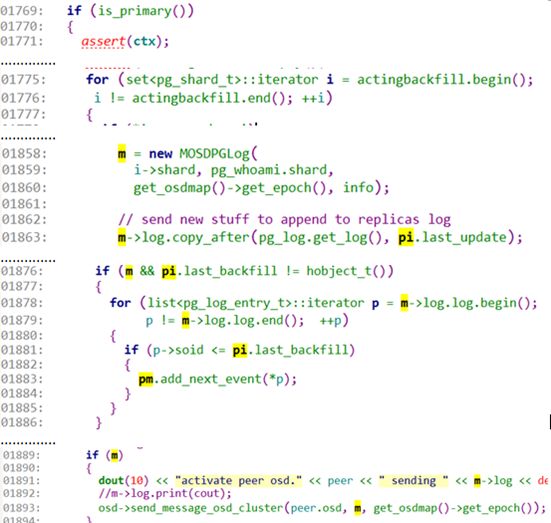This screenshot has height=523, width=551.
Task: Click highlighted m on line 01858
Action: point(122,154)
